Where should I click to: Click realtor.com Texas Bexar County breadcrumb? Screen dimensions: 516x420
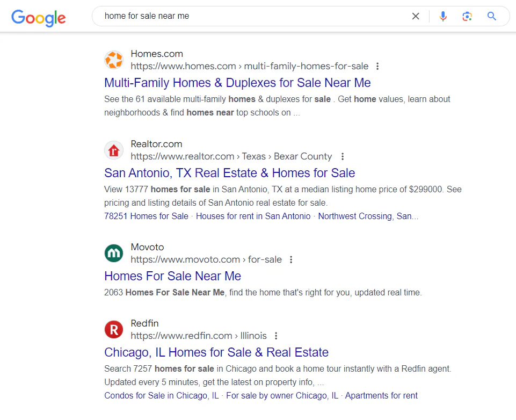point(231,156)
